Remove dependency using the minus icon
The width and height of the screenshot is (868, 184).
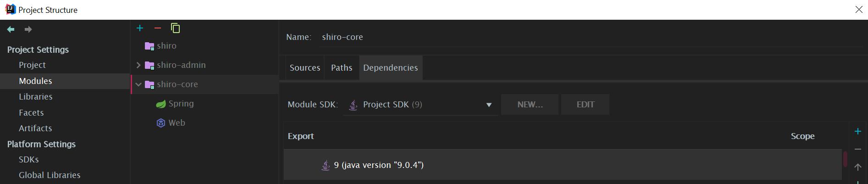click(x=857, y=149)
